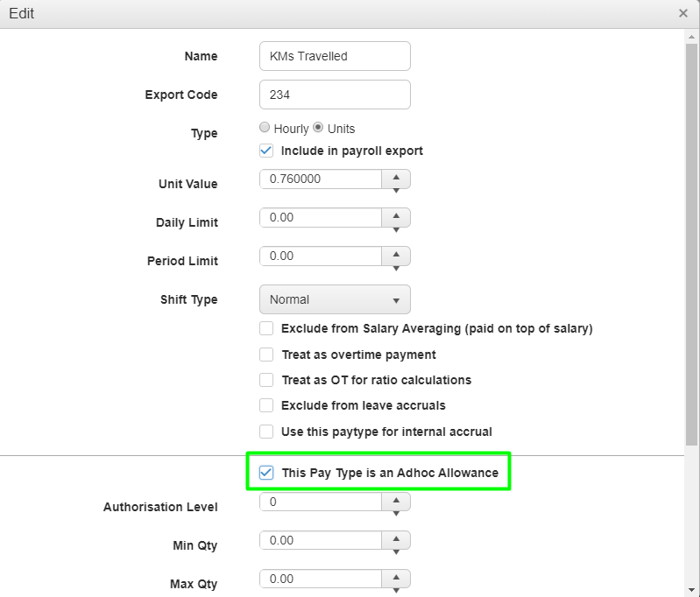Tick Treat as overtime payment
Screen dimensions: 700x597
[266, 355]
